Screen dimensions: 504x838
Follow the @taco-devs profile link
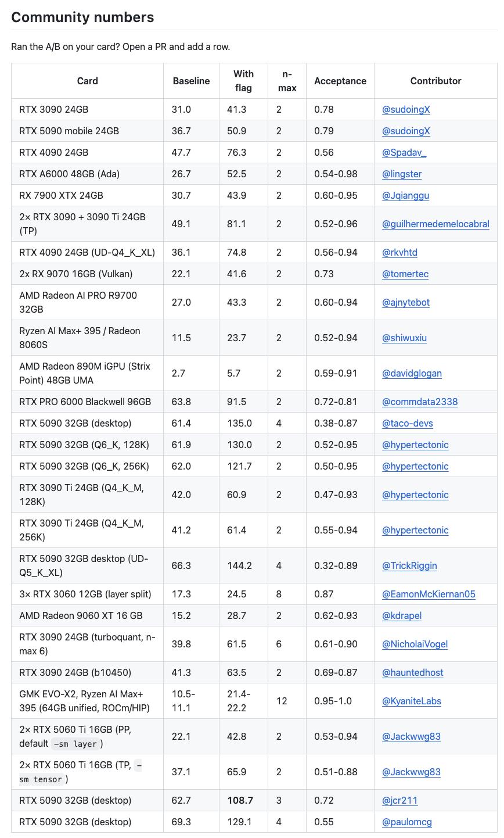408,423
